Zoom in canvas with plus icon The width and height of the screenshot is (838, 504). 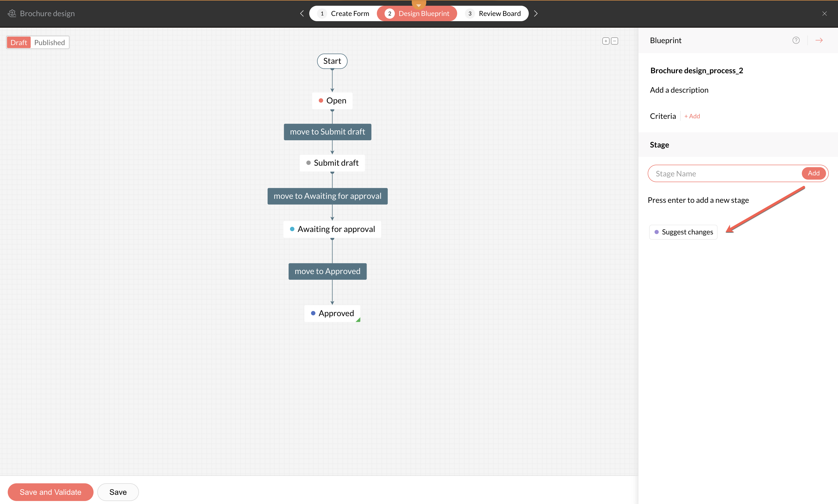tap(606, 41)
